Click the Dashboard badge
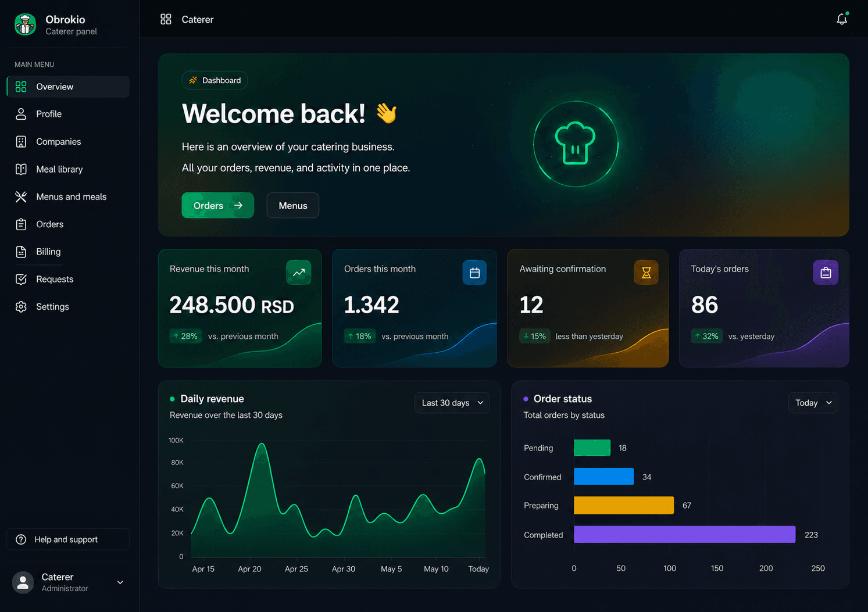 tap(215, 80)
